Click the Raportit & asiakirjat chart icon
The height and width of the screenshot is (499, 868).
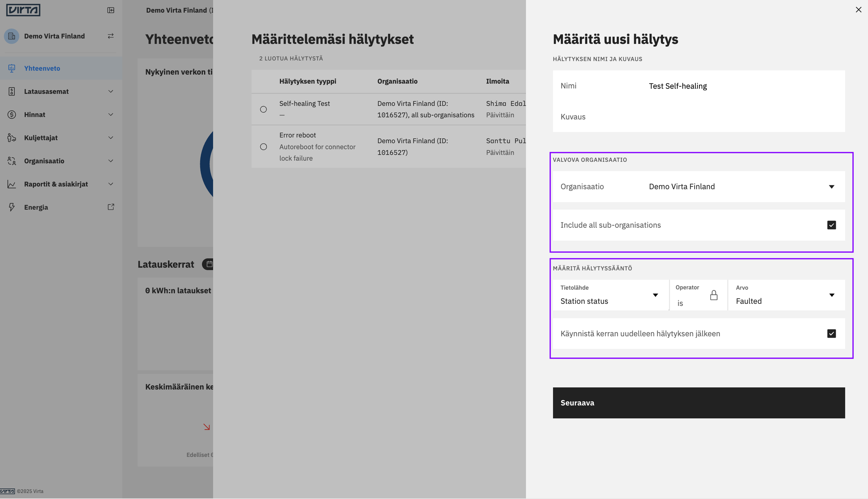pyautogui.click(x=12, y=184)
